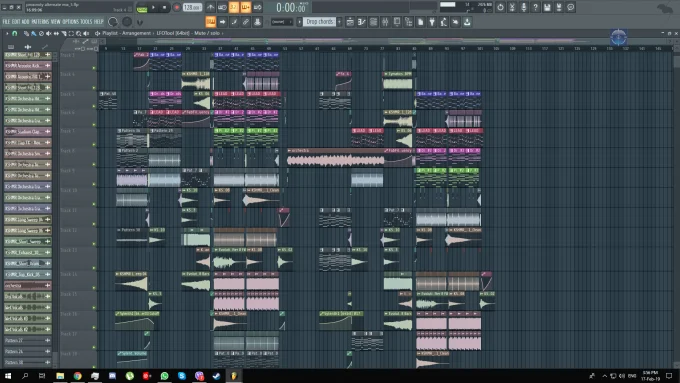Select the Draw pencil tool in playlist
The image size is (680, 383).
26,33
